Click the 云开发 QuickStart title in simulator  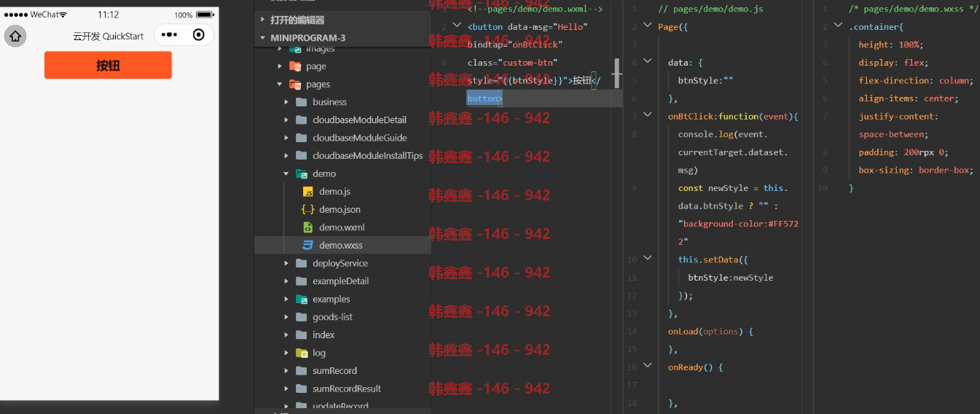pyautogui.click(x=108, y=36)
